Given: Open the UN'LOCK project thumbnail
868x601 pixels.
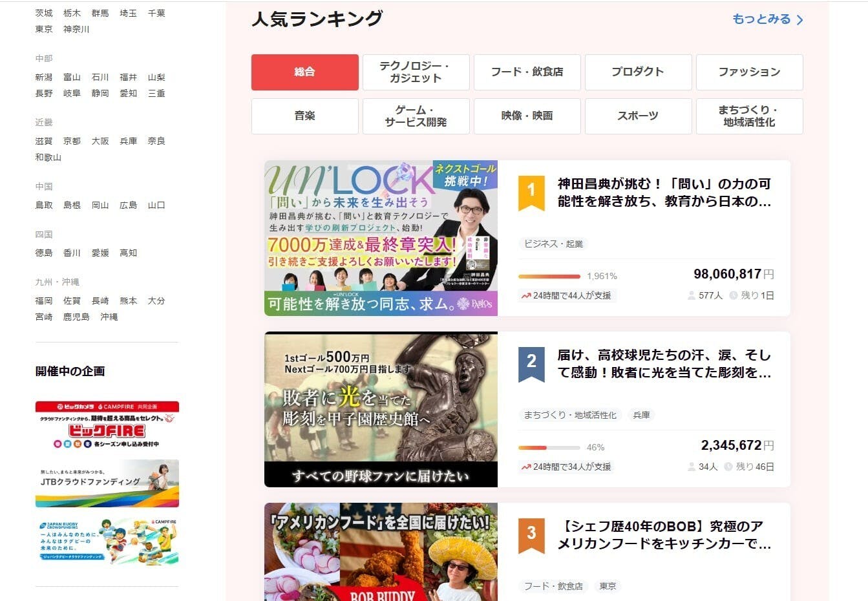Looking at the screenshot, I should [381, 238].
